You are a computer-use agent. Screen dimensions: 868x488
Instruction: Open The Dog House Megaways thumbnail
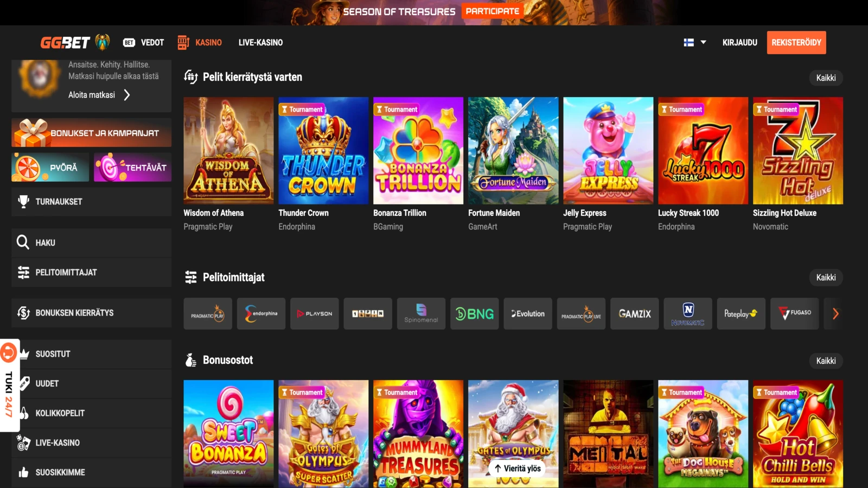pyautogui.click(x=703, y=434)
